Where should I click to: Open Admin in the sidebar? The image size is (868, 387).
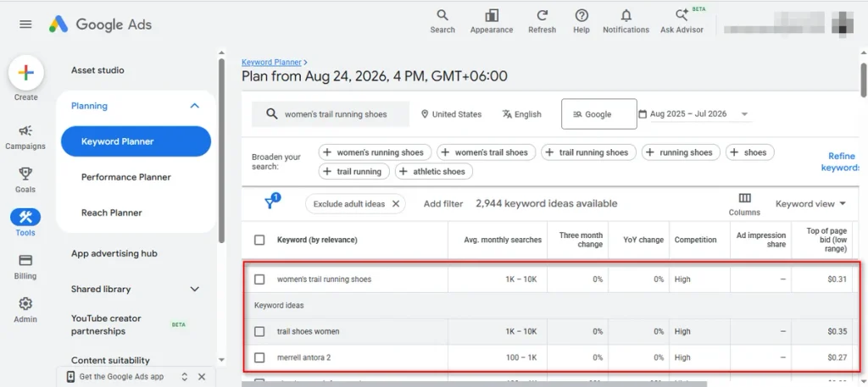[x=25, y=310]
